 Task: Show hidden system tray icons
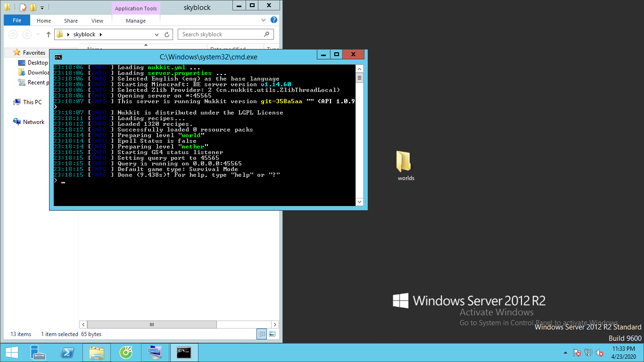tap(565, 353)
